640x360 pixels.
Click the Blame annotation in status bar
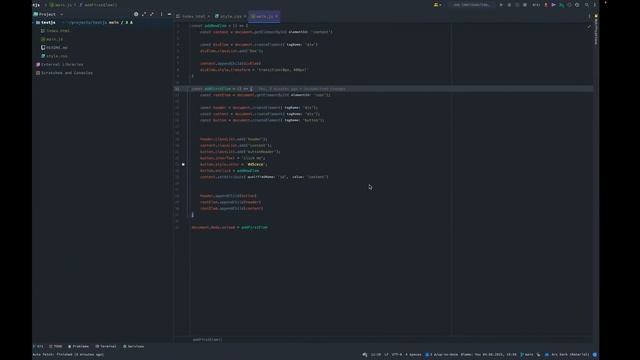tap(489, 354)
